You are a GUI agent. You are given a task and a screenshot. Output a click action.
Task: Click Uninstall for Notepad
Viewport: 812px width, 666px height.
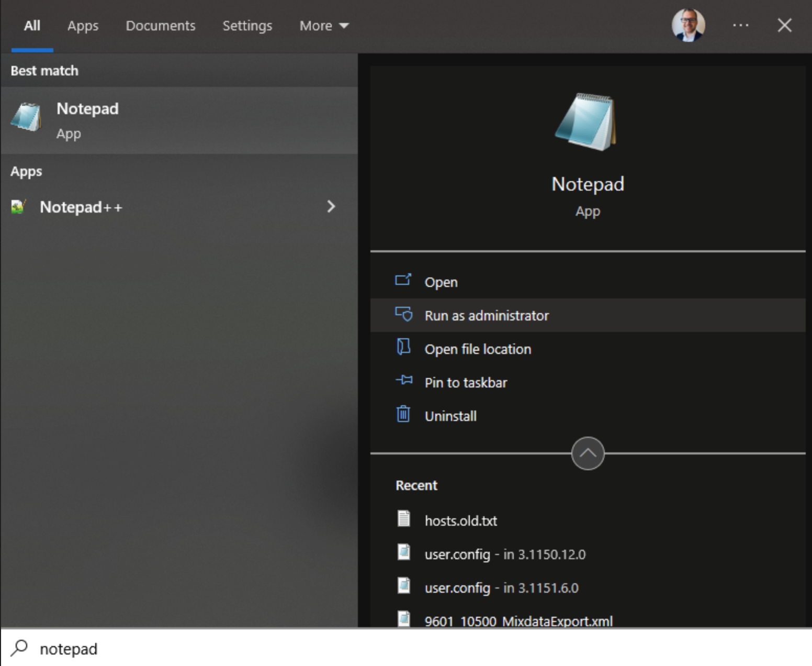pyautogui.click(x=588, y=416)
